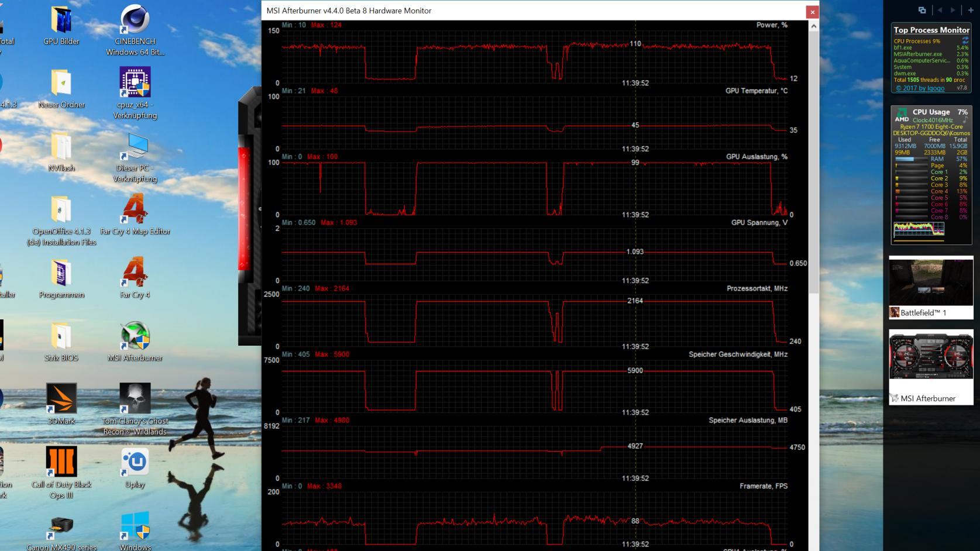
Task: Click the 'GPU Auslastung, %' graph label
Action: pyautogui.click(x=757, y=157)
